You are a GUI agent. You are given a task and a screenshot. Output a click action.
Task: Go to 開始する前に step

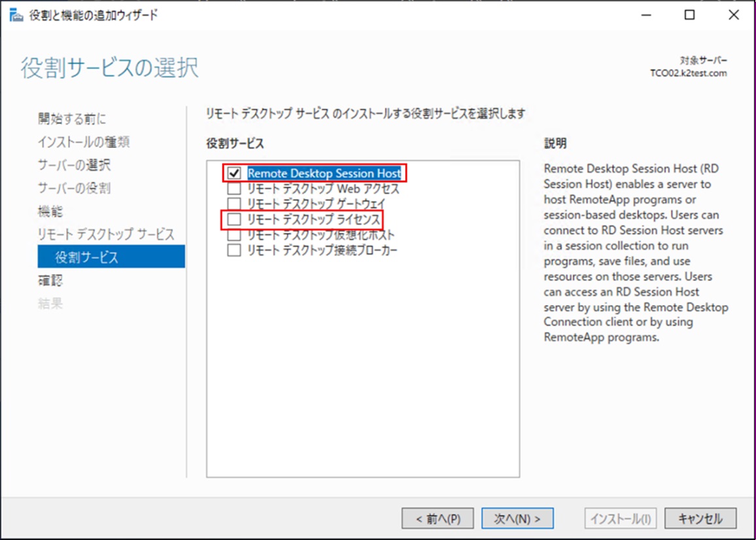pos(72,118)
